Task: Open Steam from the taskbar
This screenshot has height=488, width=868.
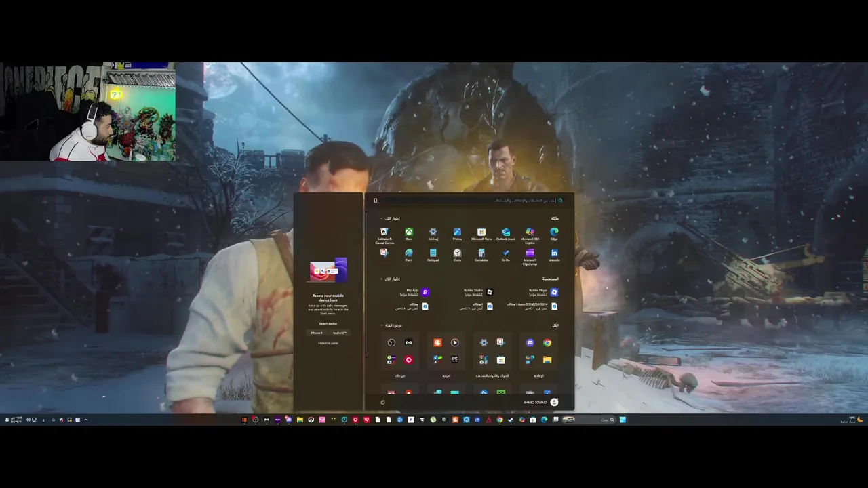Action: 510,420
